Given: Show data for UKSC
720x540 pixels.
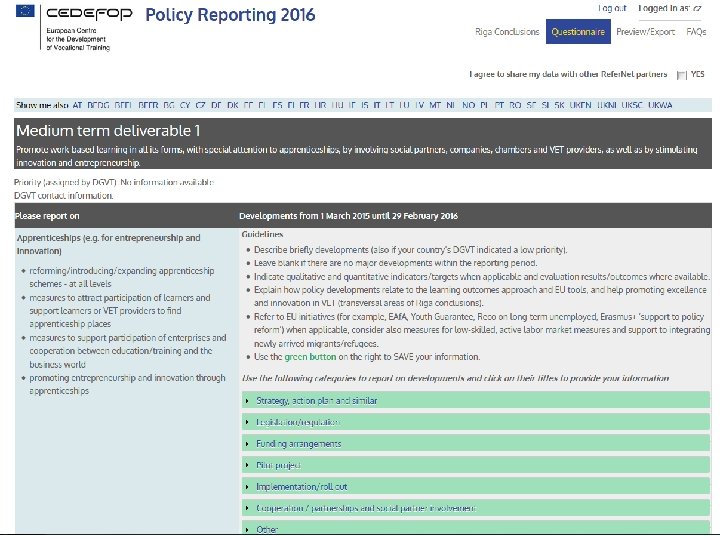Looking at the screenshot, I should (632, 105).
